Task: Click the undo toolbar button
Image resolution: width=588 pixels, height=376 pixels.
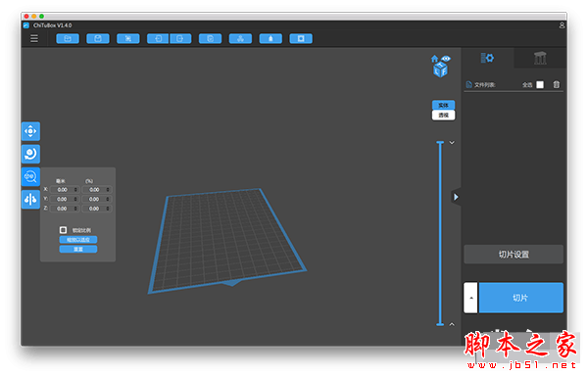Action: pos(158,38)
